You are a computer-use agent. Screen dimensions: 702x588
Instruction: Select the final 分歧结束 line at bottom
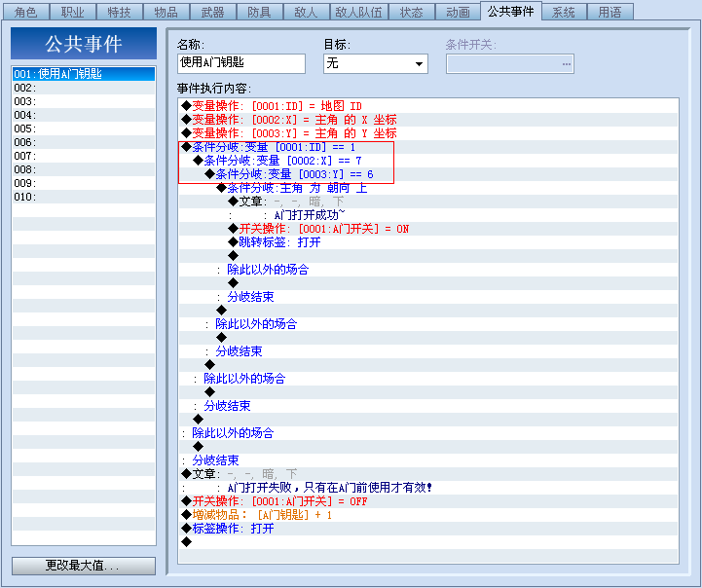click(428, 460)
